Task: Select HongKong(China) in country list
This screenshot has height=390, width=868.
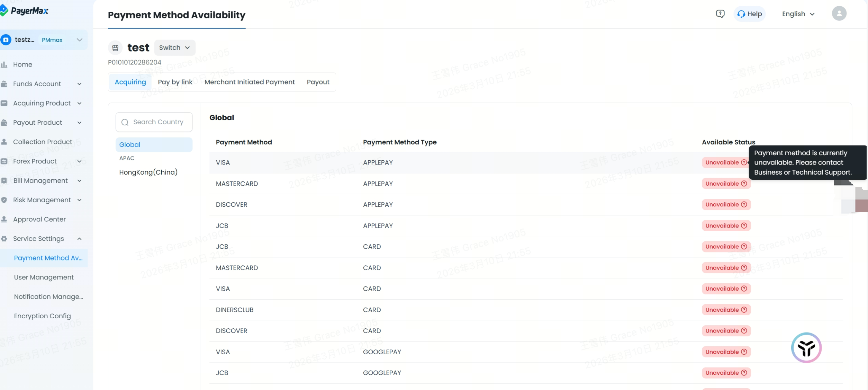Action: [148, 172]
